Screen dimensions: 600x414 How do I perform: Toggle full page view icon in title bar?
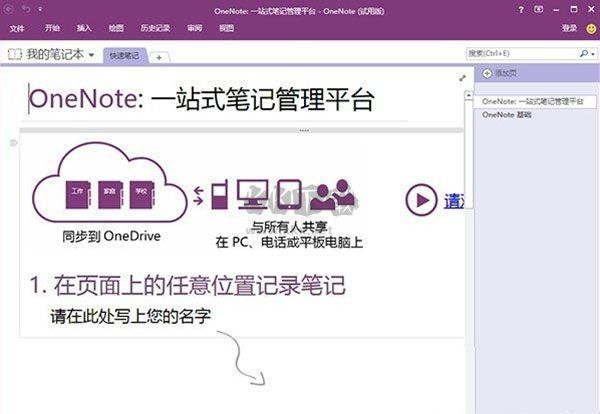tap(538, 10)
